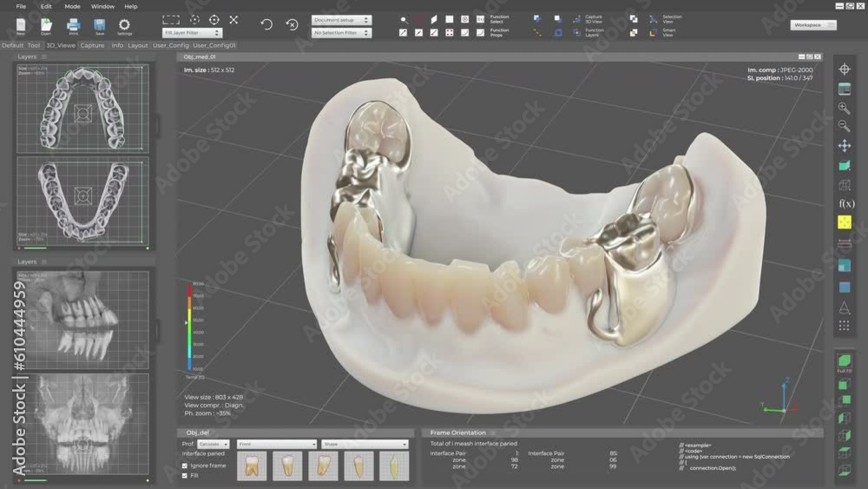This screenshot has height=489, width=868.
Task: Switch to the Default tab
Action: (x=12, y=45)
